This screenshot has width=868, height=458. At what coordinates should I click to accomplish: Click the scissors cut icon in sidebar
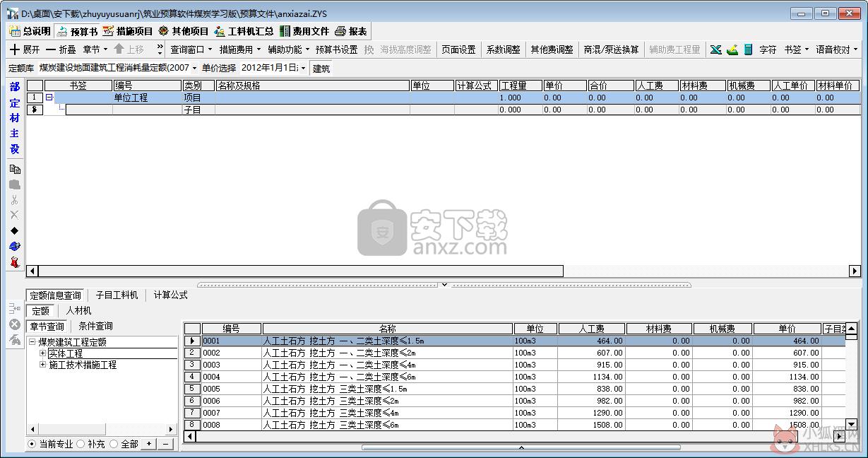[15, 200]
